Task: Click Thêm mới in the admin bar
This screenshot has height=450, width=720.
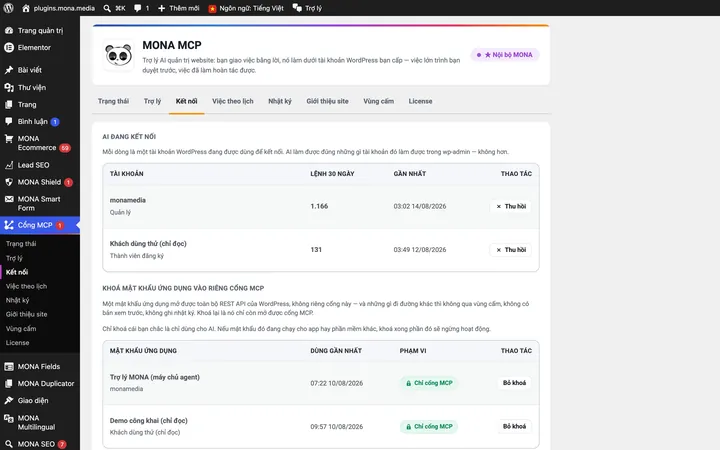Action: click(x=184, y=8)
